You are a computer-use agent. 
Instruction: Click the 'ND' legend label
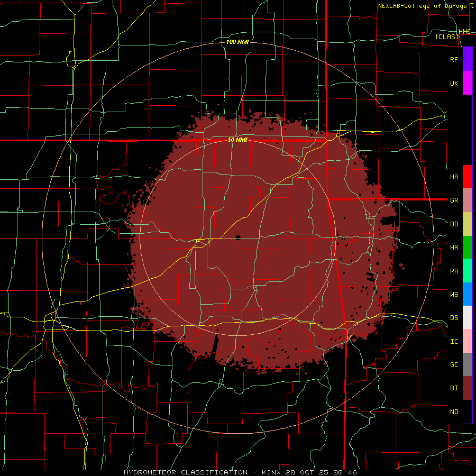454,412
